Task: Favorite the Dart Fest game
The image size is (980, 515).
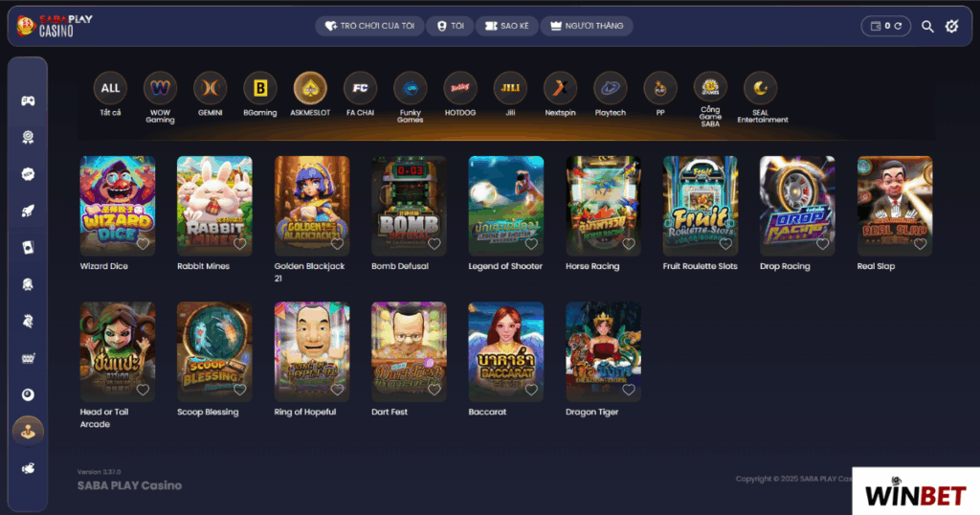Action: point(434,390)
